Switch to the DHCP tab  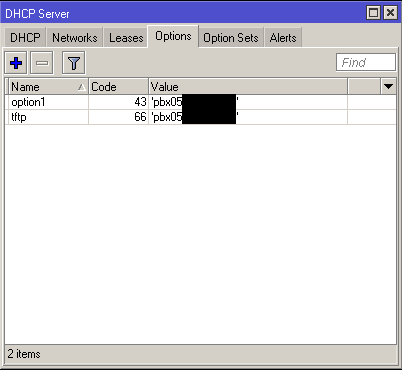pos(25,38)
